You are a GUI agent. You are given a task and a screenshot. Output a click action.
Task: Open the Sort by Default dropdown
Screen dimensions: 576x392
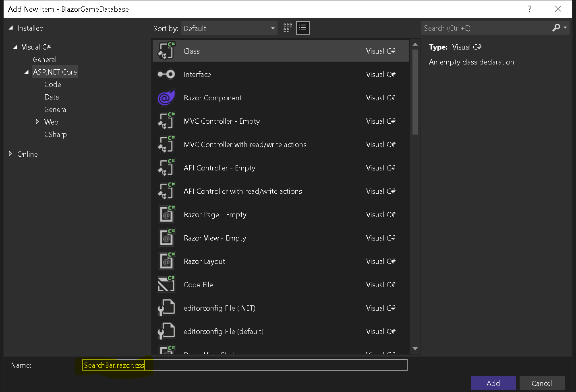coord(229,28)
